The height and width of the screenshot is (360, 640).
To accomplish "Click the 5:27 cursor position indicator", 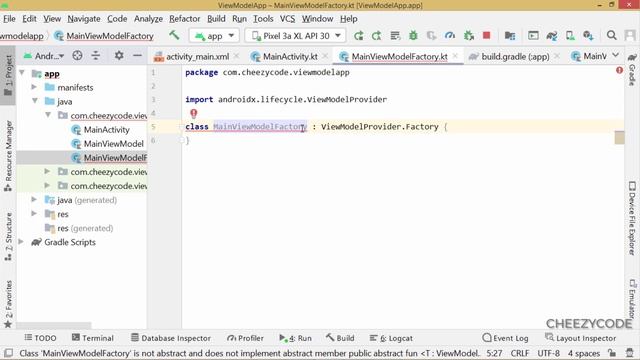I will pos(494,353).
